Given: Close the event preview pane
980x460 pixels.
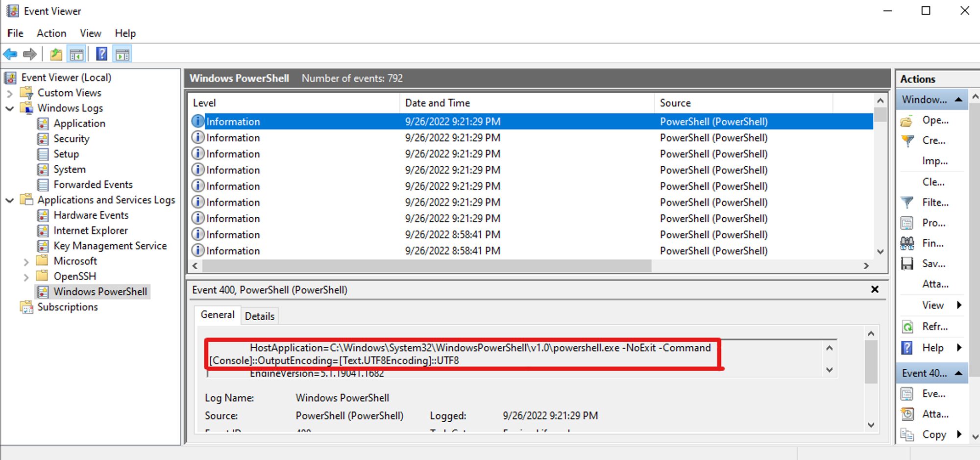Looking at the screenshot, I should tap(875, 289).
